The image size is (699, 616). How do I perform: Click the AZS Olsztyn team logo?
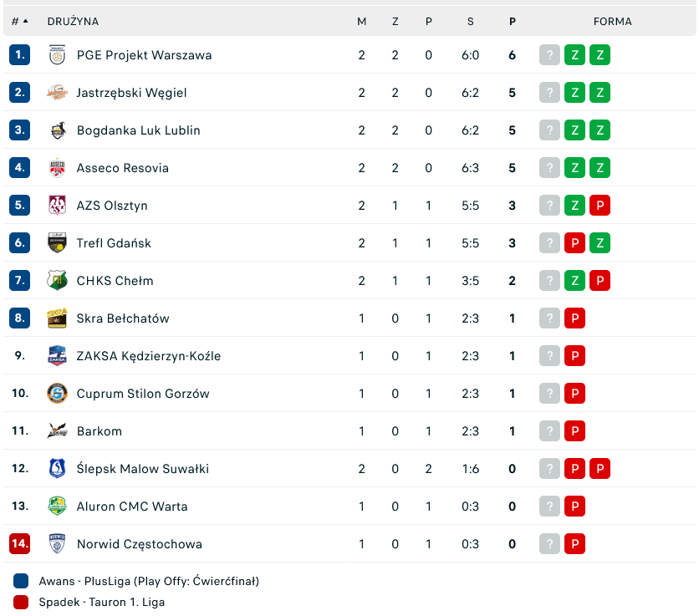(57, 206)
